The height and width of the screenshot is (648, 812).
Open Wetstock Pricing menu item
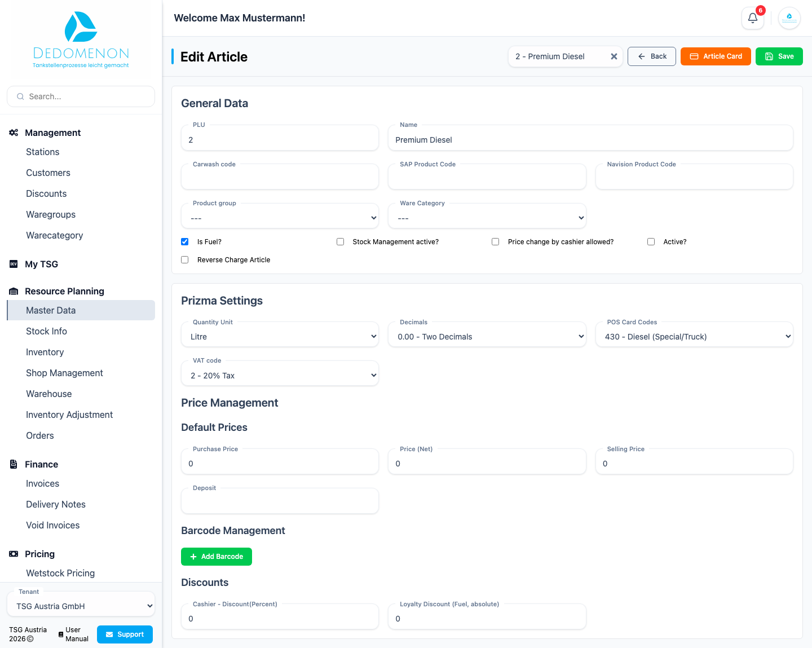pos(60,573)
